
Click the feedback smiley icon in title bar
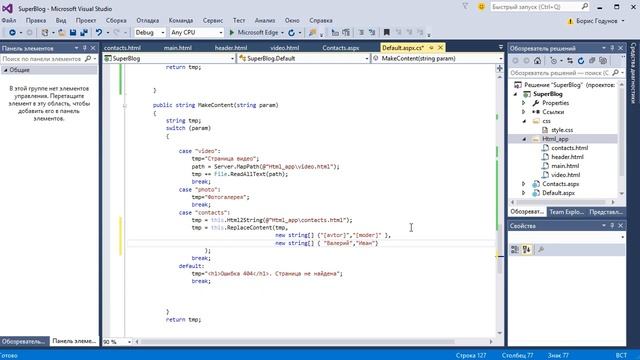[x=481, y=7]
